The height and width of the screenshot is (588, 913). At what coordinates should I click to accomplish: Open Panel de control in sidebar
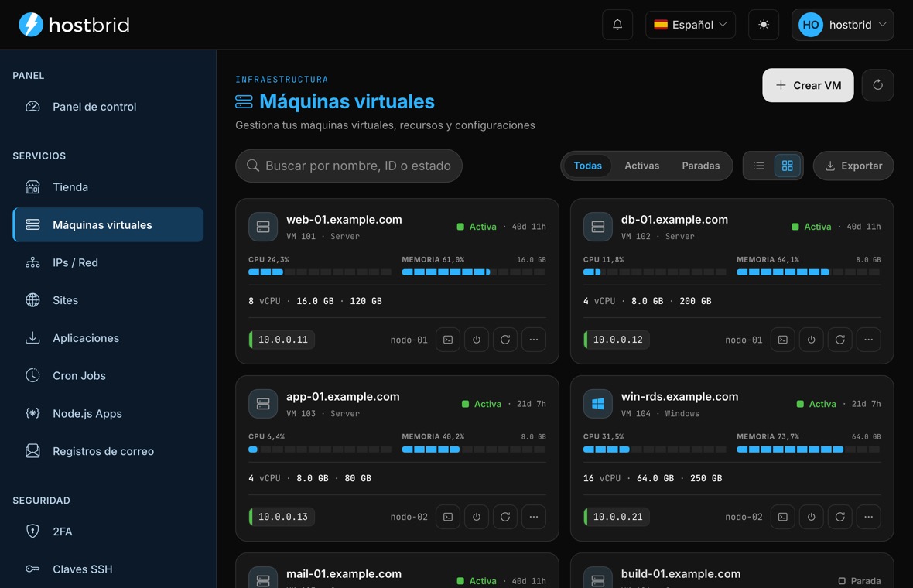coord(108,107)
